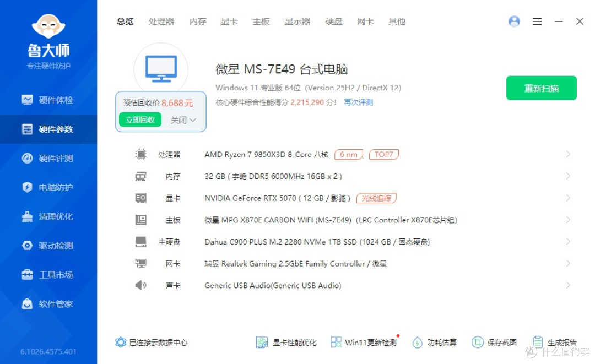The width and height of the screenshot is (595, 364).
Task: Click the sound card speaker icon
Action: [x=141, y=285]
